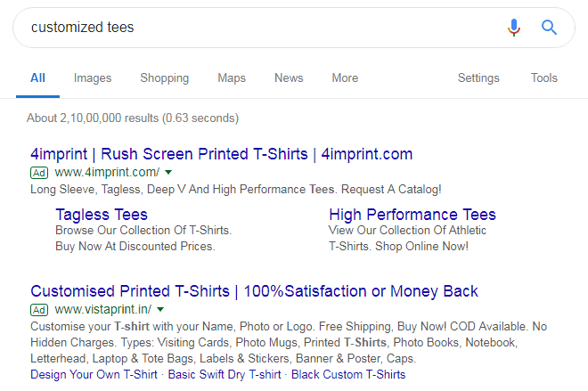Open the Design Your Own T-Shirt link
The width and height of the screenshot is (588, 391).
tap(94, 374)
